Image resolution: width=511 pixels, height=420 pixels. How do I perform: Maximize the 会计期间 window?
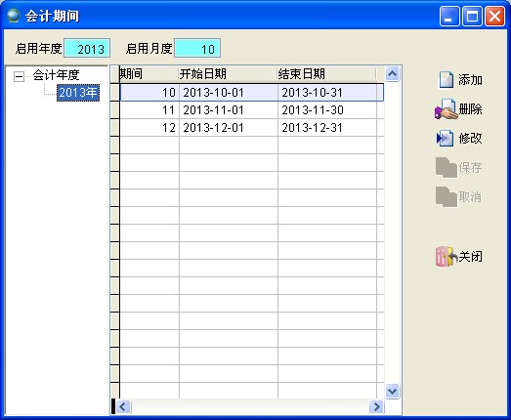pyautogui.click(x=472, y=16)
